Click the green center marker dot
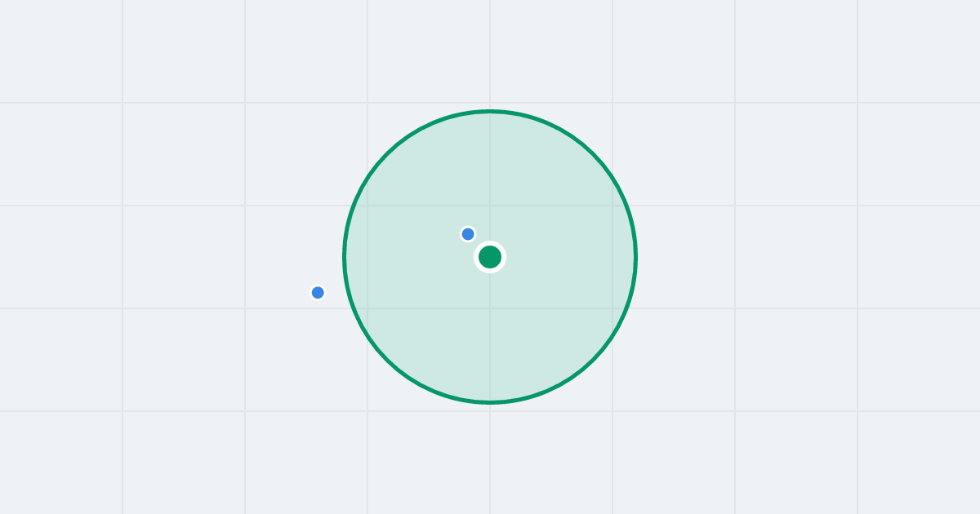Image resolution: width=980 pixels, height=514 pixels. point(490,257)
